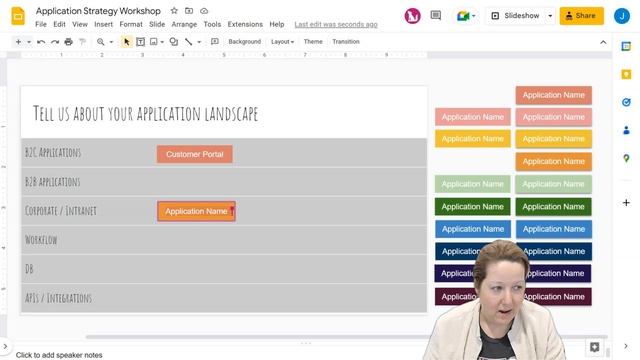This screenshot has width=640, height=360.
Task: Click to add speaker notes
Action: click(59, 355)
